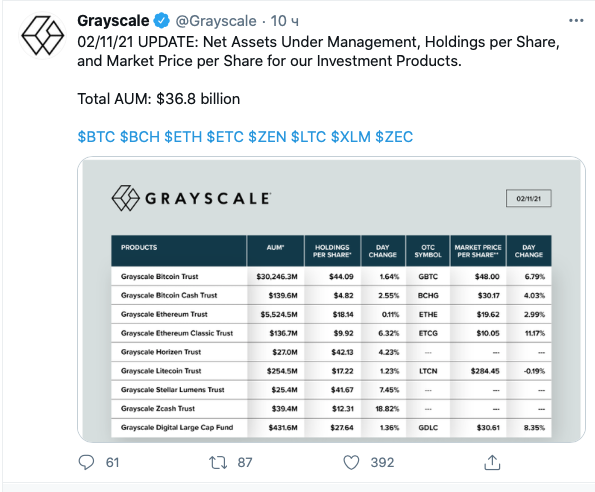Open the tweet timestamp 10 ч
The image size is (595, 492).
[x=285, y=21]
